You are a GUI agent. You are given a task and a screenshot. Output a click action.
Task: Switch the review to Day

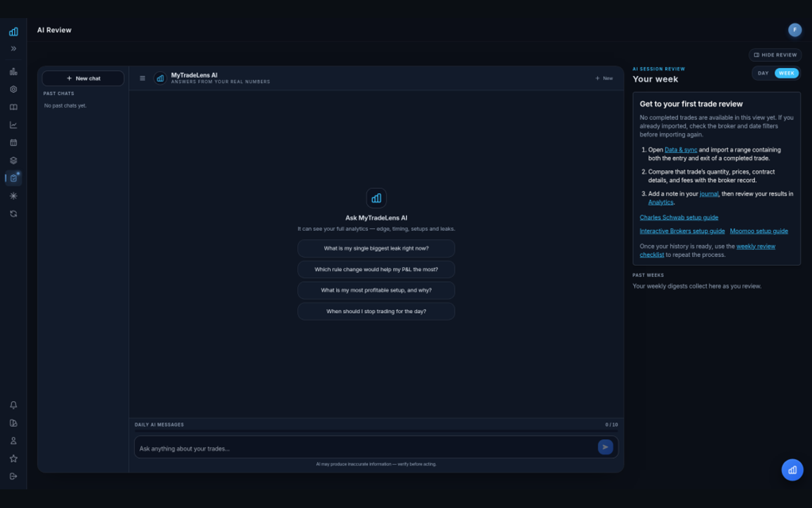click(763, 73)
